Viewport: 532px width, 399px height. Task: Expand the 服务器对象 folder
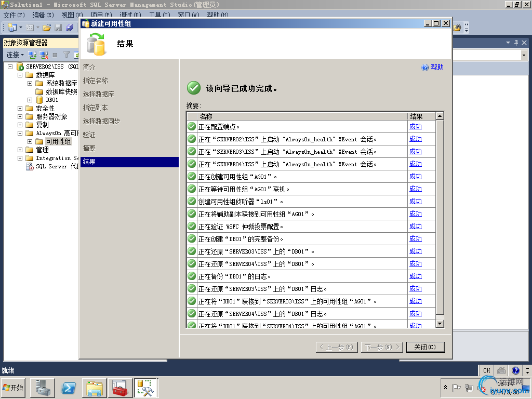[20, 116]
